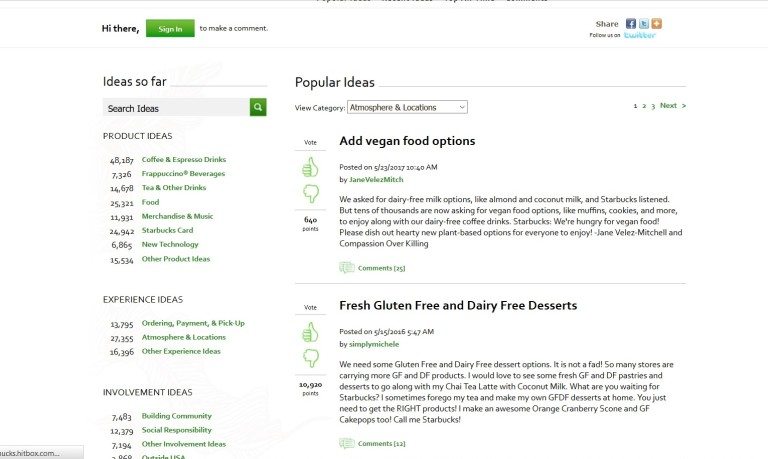View JaneVelezMitch's profile link
This screenshot has width=768, height=459.
pos(376,179)
